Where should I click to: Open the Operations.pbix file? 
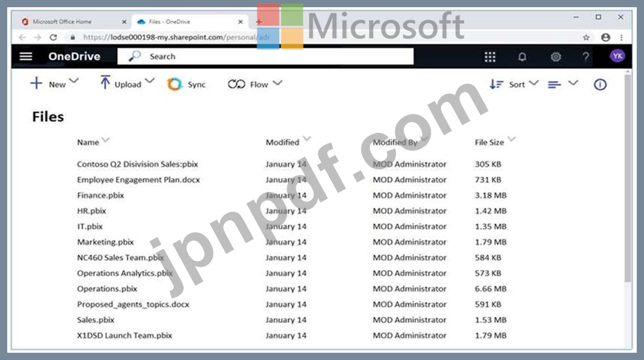pos(107,289)
